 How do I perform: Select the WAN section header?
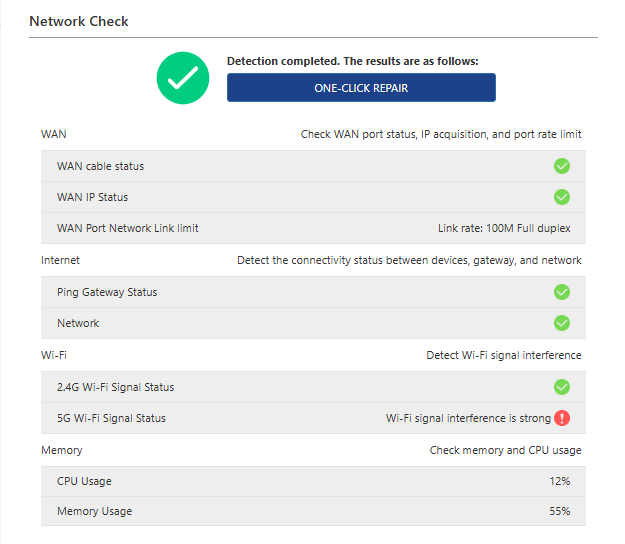(54, 134)
